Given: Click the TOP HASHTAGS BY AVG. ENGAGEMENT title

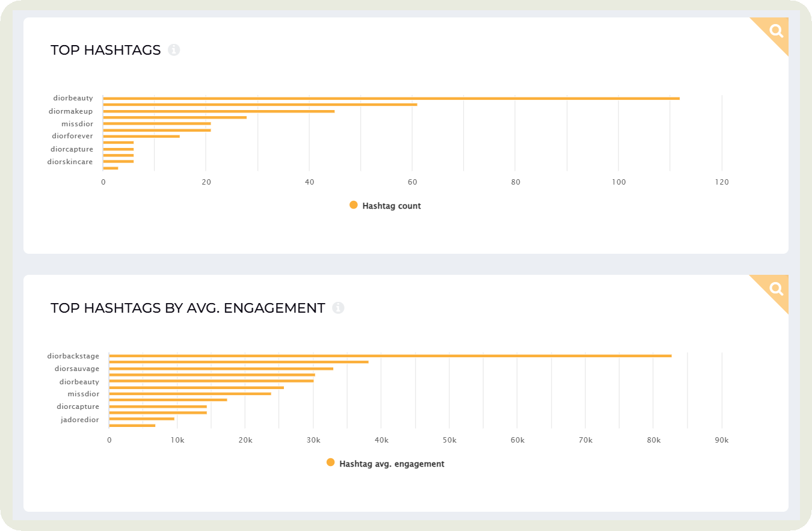Looking at the screenshot, I should pyautogui.click(x=188, y=307).
